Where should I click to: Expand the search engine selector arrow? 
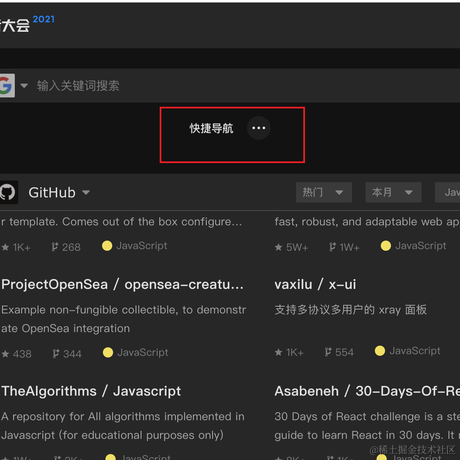[24, 86]
